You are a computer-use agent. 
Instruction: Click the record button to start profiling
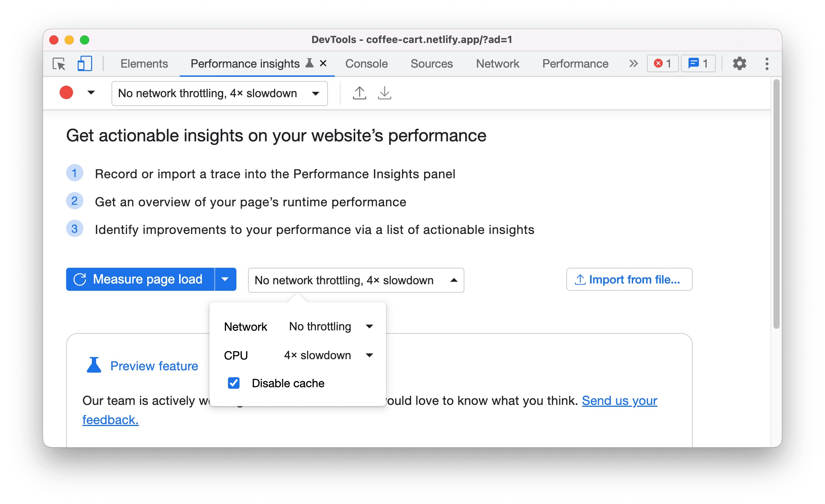coord(66,93)
